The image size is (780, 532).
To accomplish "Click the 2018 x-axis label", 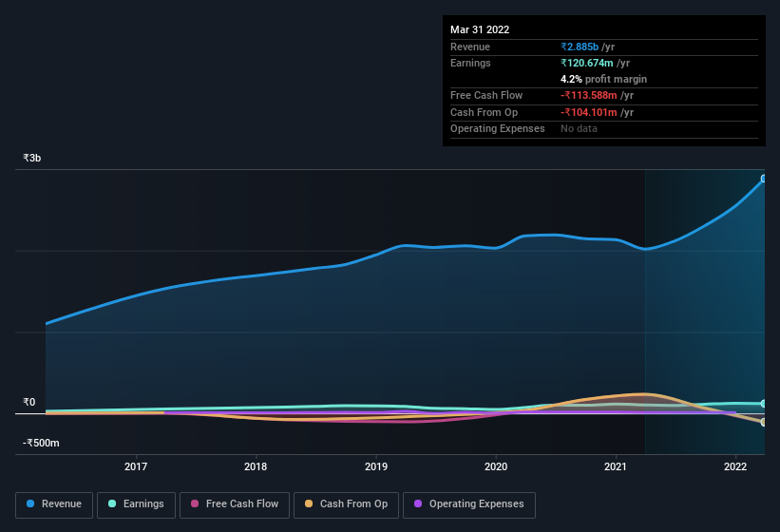I will pos(256,466).
